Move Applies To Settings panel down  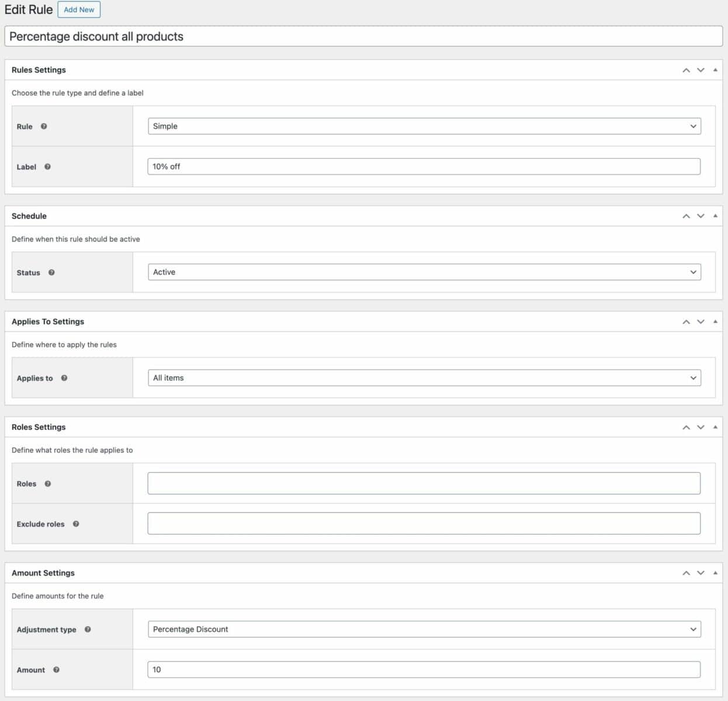tap(701, 322)
